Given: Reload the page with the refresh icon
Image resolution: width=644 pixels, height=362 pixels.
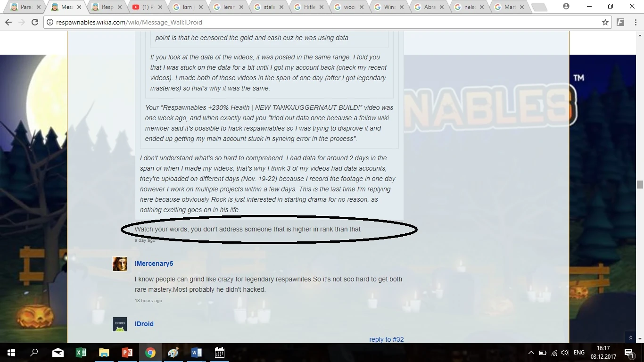Looking at the screenshot, I should click(34, 22).
